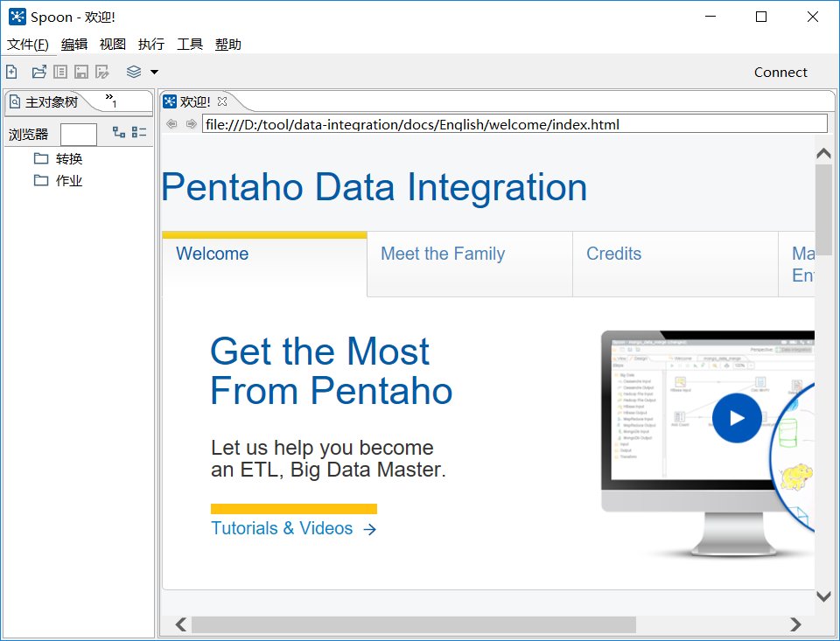The image size is (840, 641).
Task: Open the 工具 menu
Action: click(x=190, y=45)
